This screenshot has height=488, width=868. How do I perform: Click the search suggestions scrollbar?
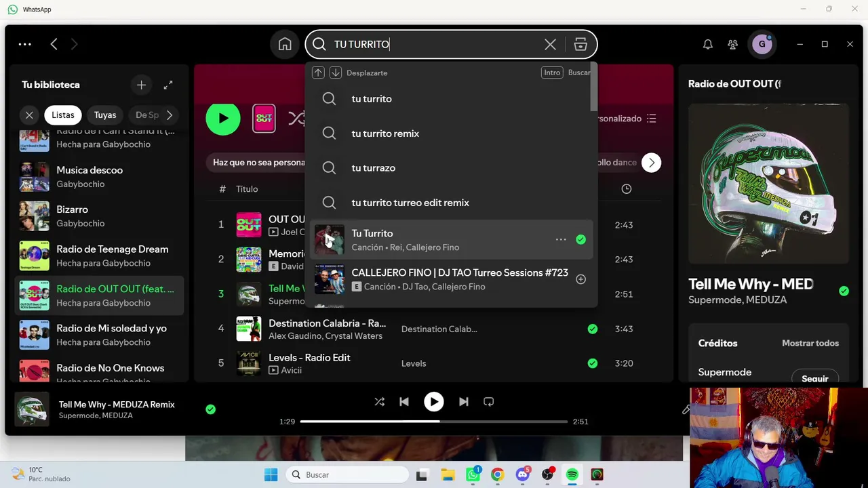[x=594, y=88]
